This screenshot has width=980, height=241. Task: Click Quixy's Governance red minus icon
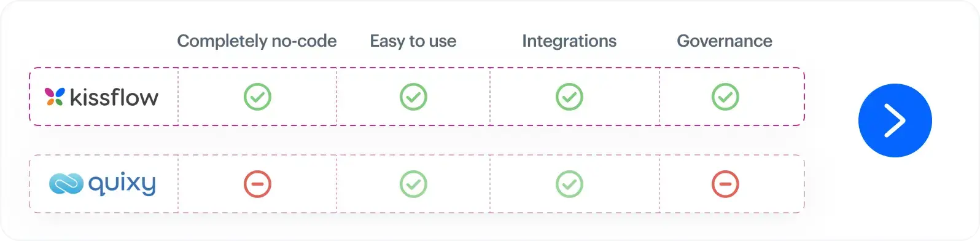(725, 184)
